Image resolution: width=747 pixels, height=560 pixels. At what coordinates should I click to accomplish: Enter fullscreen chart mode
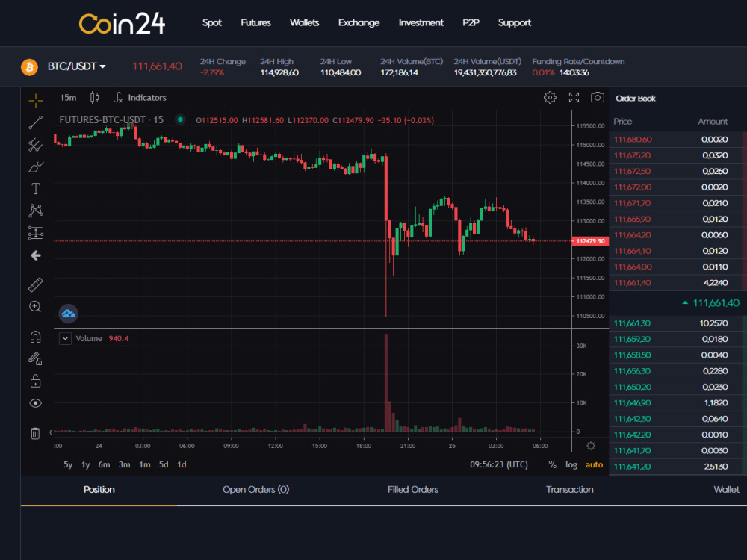pyautogui.click(x=574, y=98)
